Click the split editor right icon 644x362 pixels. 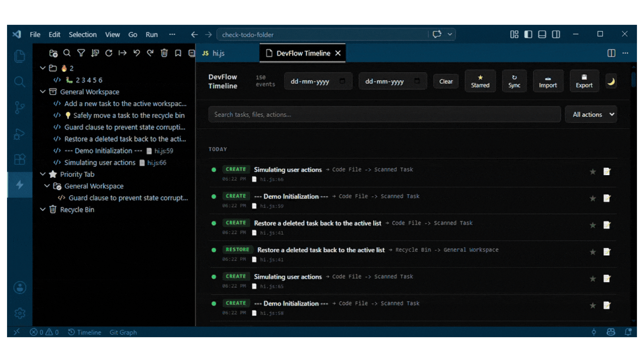[611, 53]
